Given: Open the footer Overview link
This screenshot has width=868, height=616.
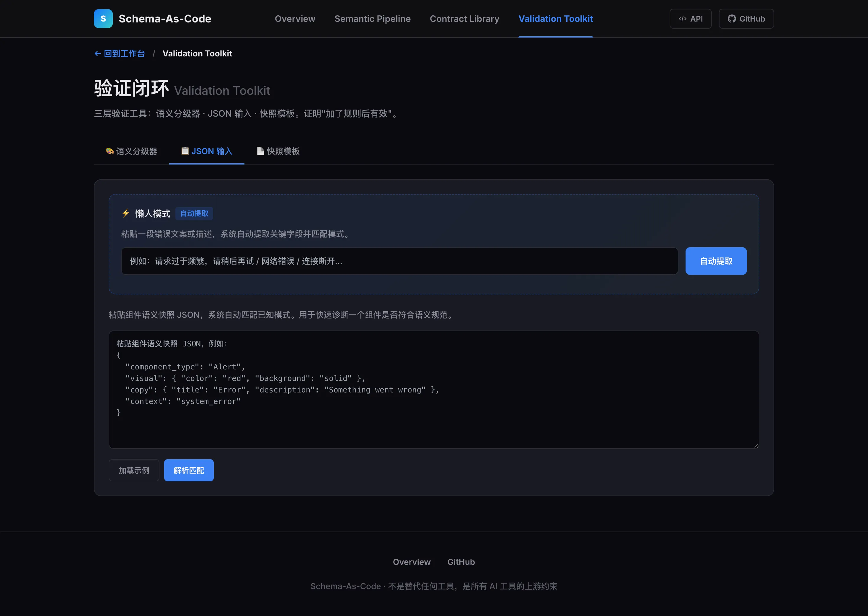Looking at the screenshot, I should [x=412, y=562].
